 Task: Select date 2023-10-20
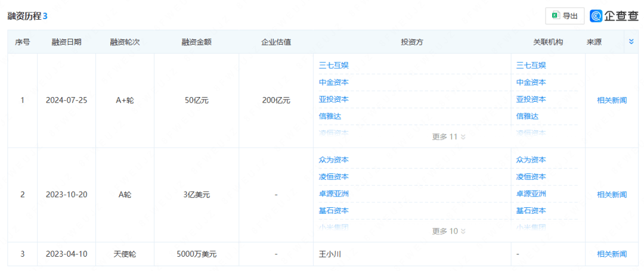[67, 195]
